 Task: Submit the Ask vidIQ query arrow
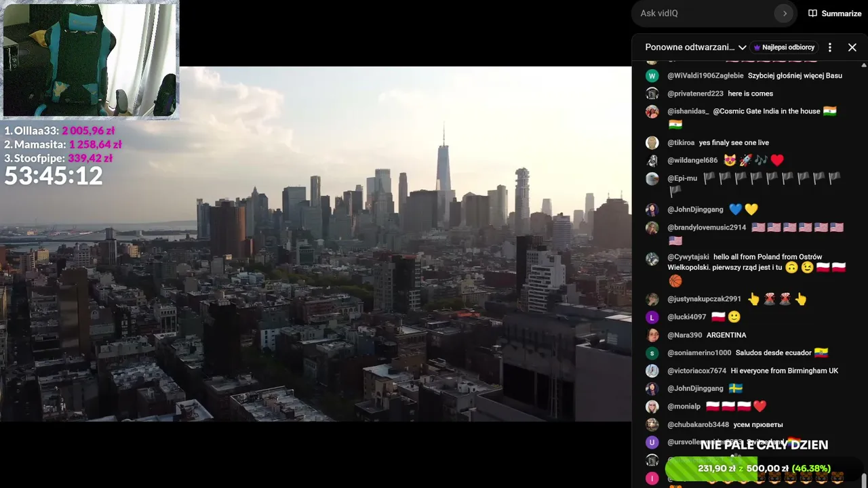pyautogui.click(x=785, y=14)
